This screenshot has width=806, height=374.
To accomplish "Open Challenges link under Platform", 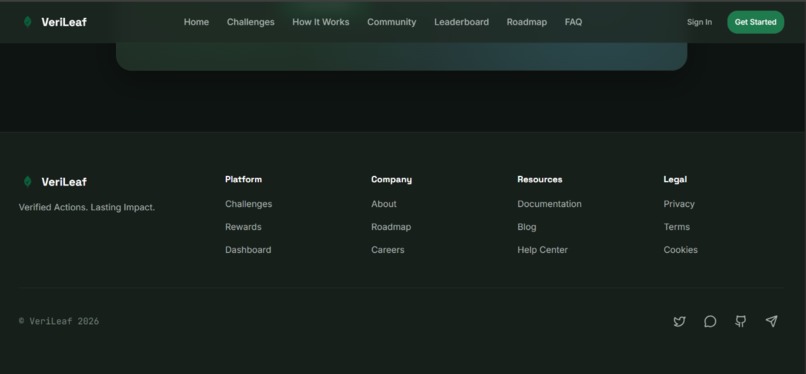I will pyautogui.click(x=249, y=204).
